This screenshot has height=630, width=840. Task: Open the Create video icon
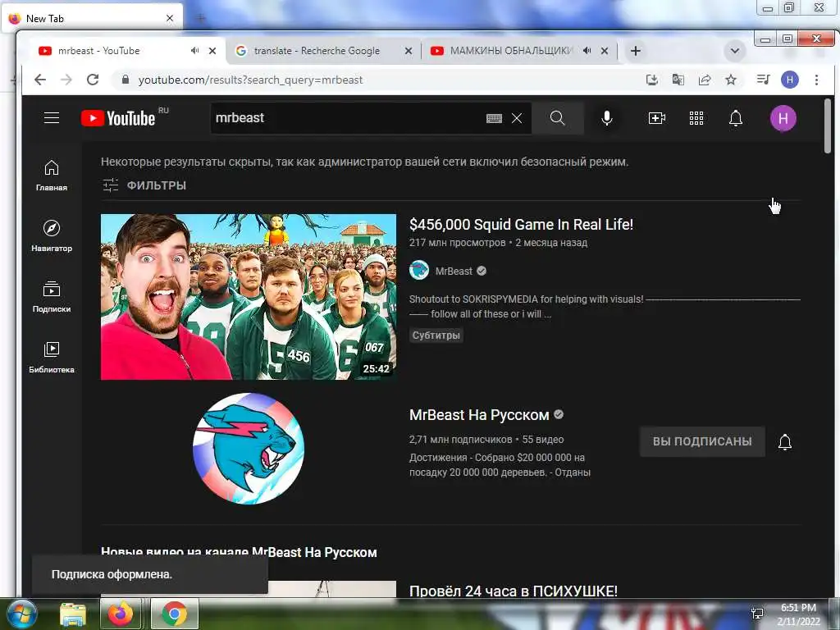(657, 118)
